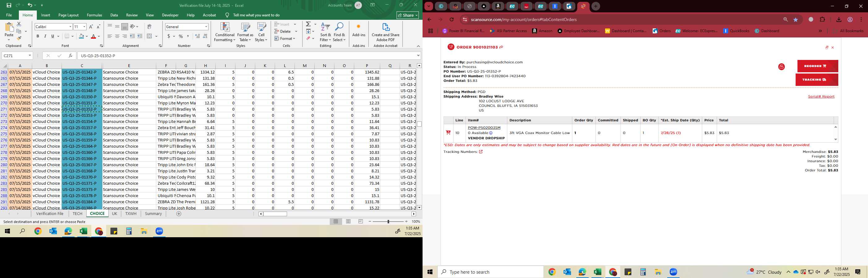Image resolution: width=868 pixels, height=278 pixels.
Task: Click the Save icon in Excel title bar
Action: click(9, 5)
